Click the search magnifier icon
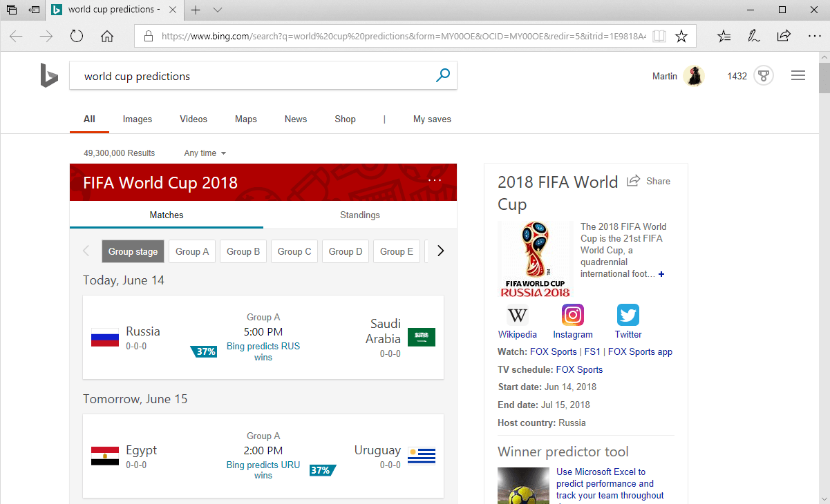Screen dimensions: 830x504 point(443,75)
